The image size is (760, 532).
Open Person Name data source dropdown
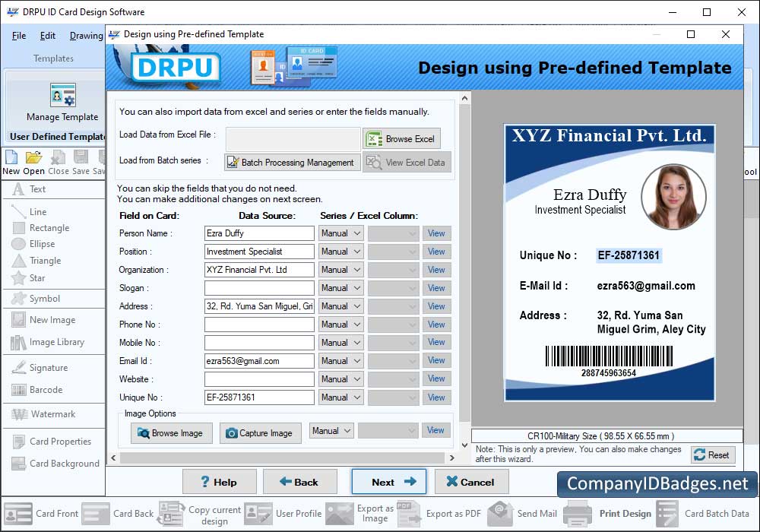point(340,233)
